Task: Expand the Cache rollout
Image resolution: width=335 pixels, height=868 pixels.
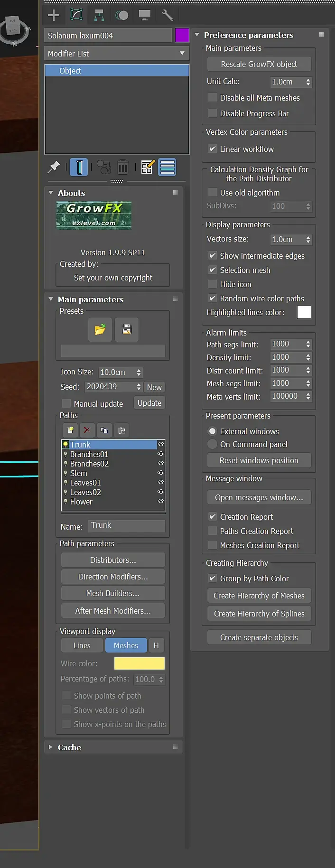Action: pos(51,747)
